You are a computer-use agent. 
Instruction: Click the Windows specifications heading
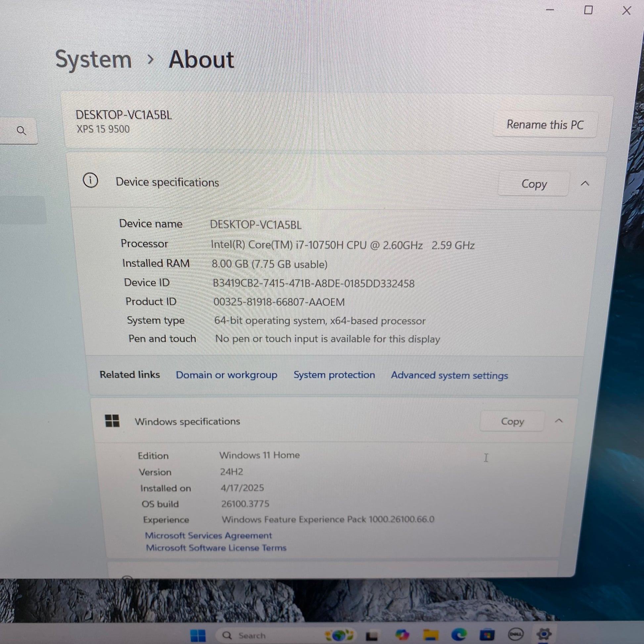point(187,421)
